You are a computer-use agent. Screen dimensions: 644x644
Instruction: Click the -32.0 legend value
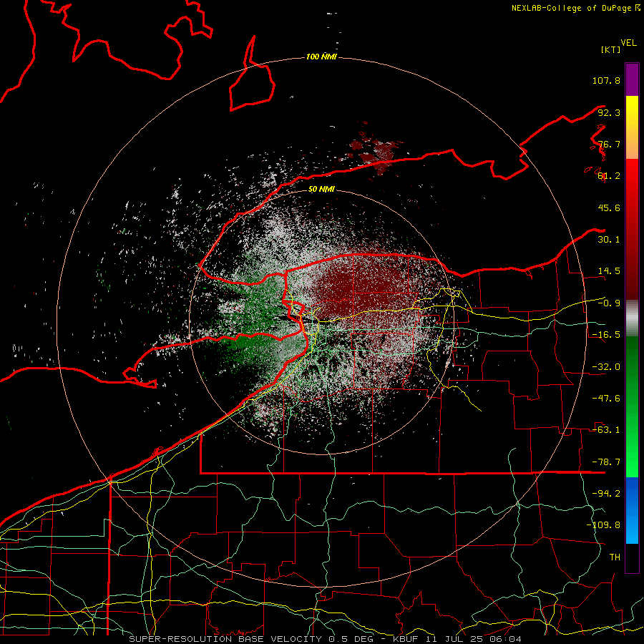[606, 367]
